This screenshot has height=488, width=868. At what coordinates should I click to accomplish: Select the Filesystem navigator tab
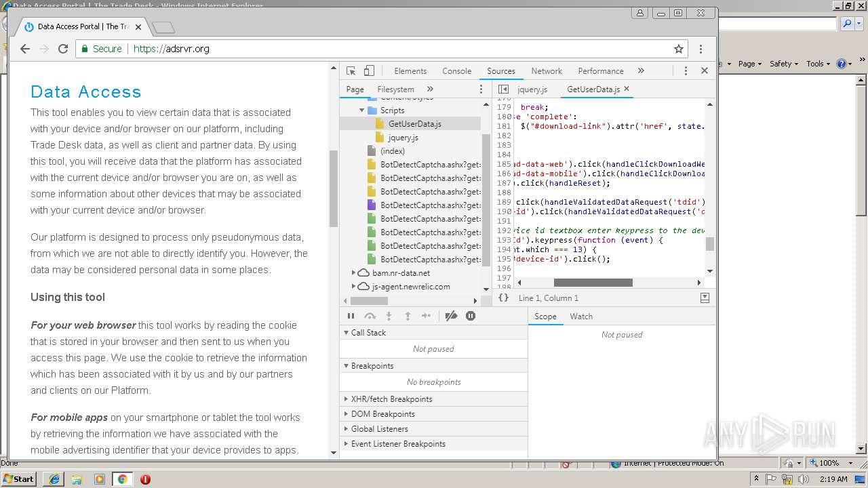(x=395, y=89)
